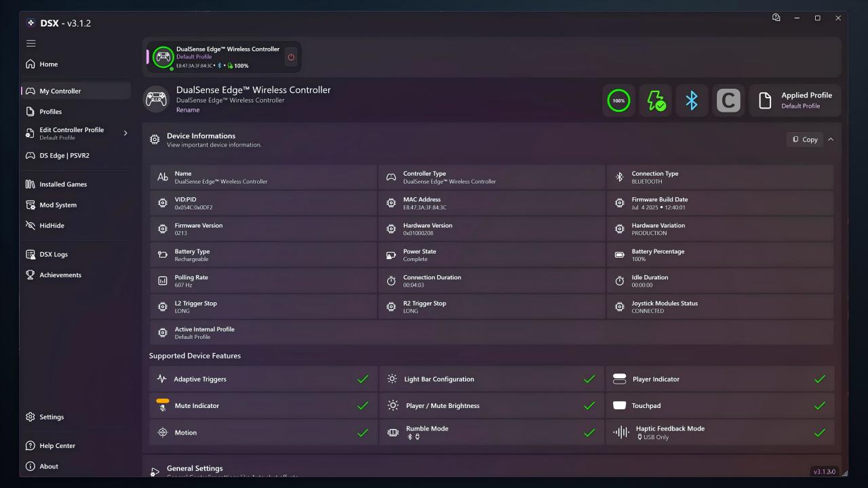This screenshot has width=868, height=488.
Task: Click the red power button on the controller card
Action: [x=291, y=58]
